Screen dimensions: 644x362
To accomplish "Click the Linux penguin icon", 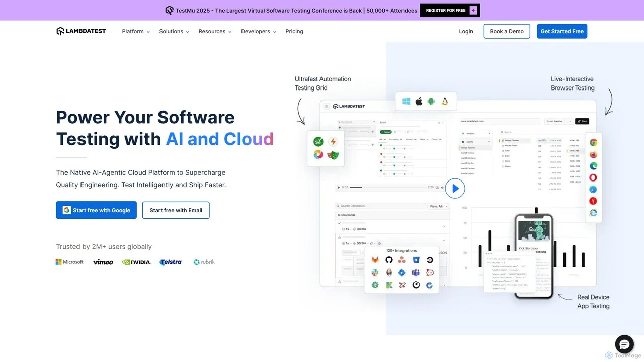I will pyautogui.click(x=445, y=101).
